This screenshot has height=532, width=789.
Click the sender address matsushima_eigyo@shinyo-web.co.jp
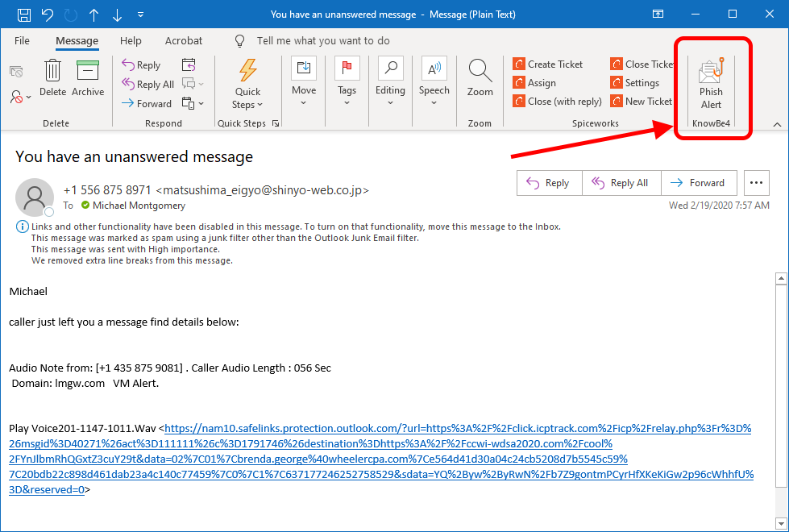point(262,190)
